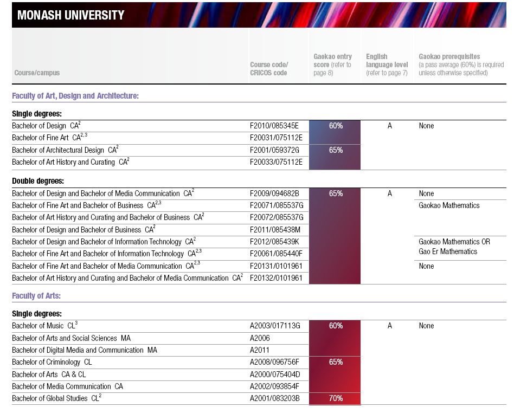Click 'None' prerequisite beside Bachelor of Music
Image resolution: width=514 pixels, height=420 pixels.
pyautogui.click(x=426, y=326)
